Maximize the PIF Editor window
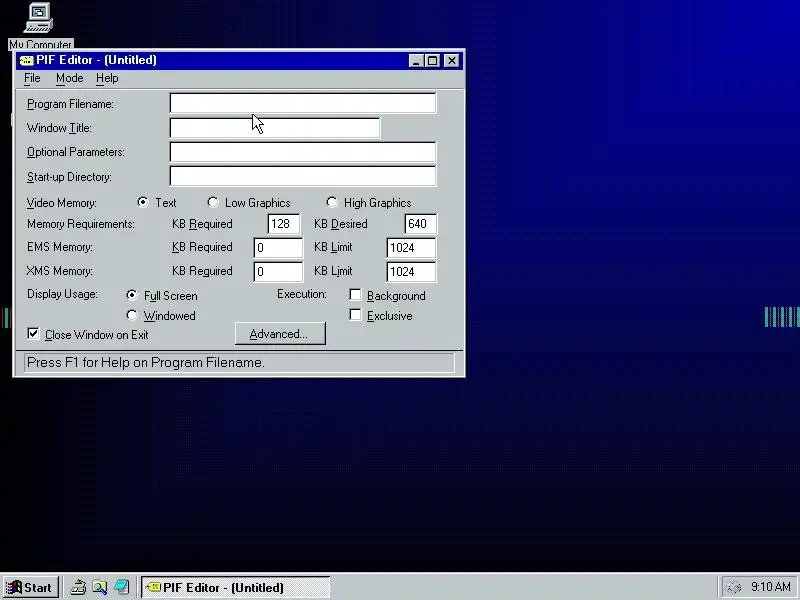 432,61
